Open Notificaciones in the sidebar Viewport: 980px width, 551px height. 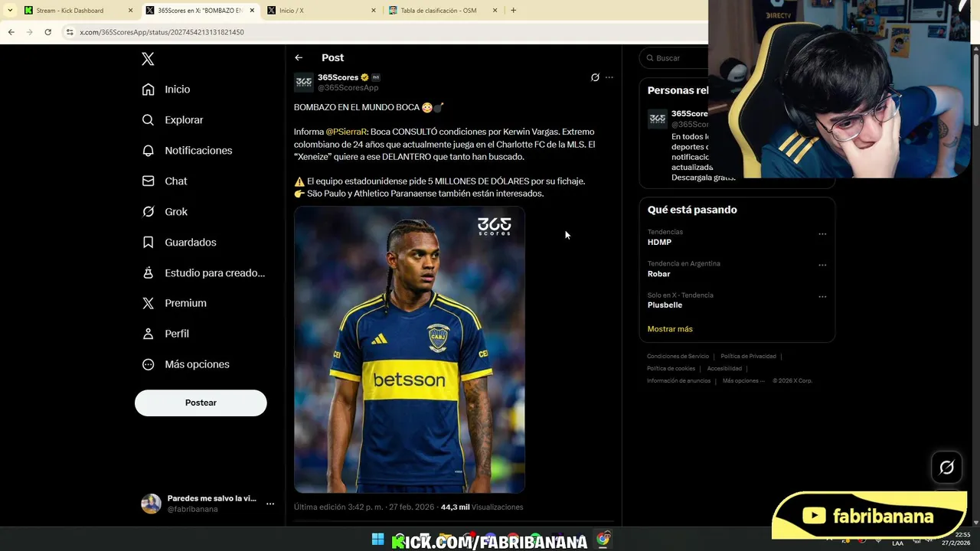click(x=187, y=151)
